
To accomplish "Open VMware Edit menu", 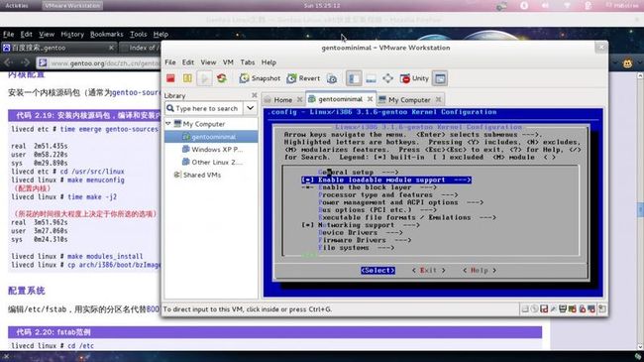I will click(188, 62).
